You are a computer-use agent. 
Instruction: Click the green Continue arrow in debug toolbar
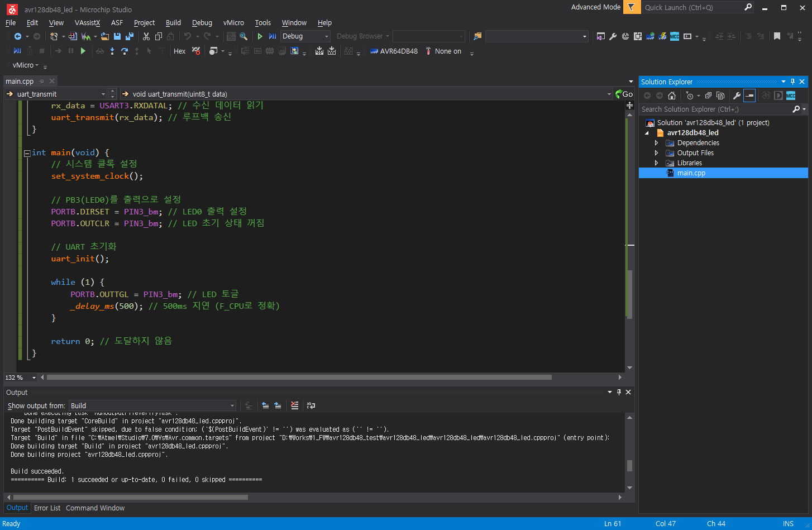[83, 51]
